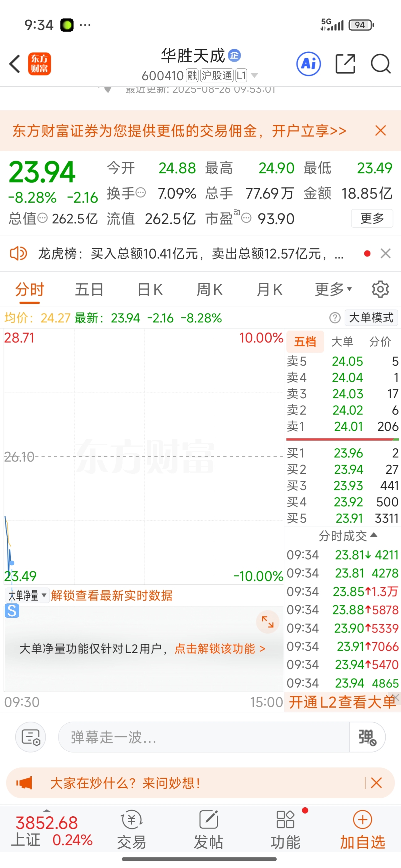Tap 解锁查看最新实时数据 link
The height and width of the screenshot is (868, 401).
[112, 595]
